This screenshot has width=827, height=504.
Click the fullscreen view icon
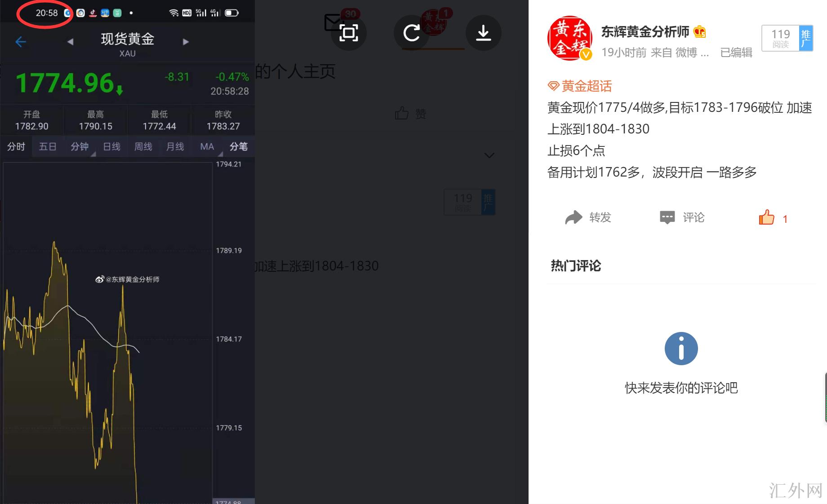click(x=349, y=33)
